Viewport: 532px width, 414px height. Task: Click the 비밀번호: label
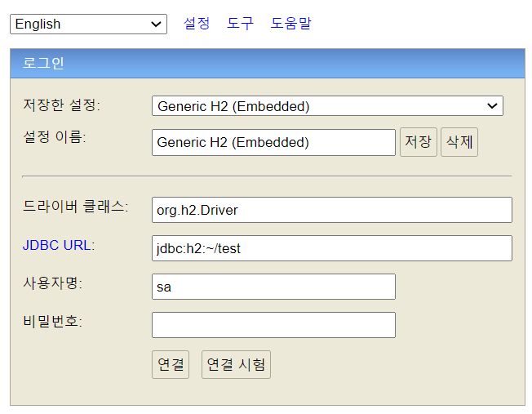(52, 321)
